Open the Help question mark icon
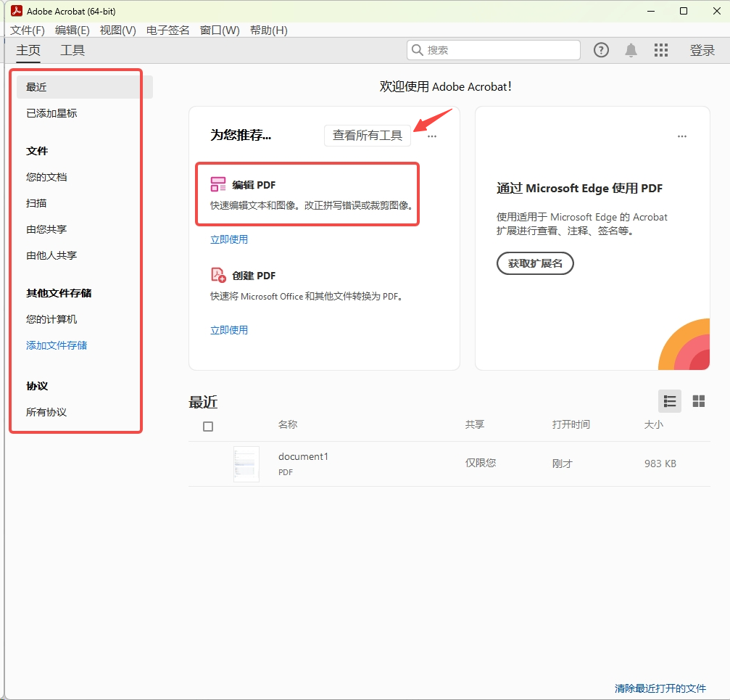 pos(601,50)
